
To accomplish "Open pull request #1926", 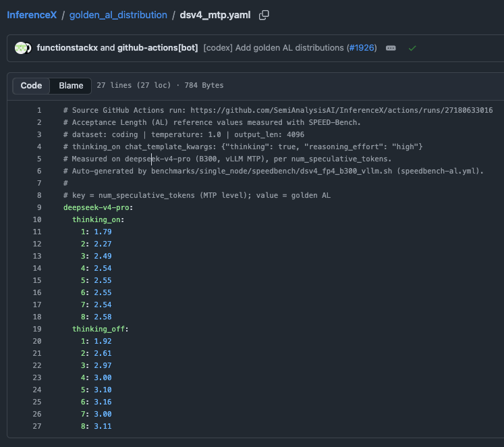I will coord(362,47).
